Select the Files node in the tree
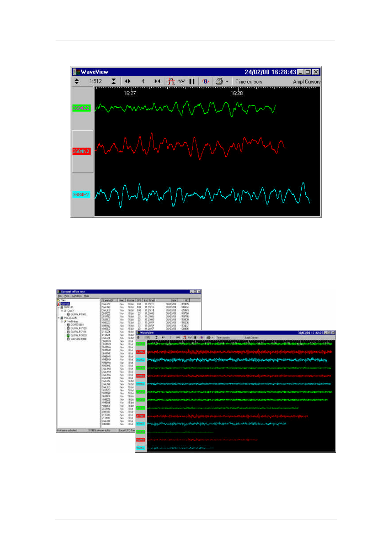 coord(63,300)
